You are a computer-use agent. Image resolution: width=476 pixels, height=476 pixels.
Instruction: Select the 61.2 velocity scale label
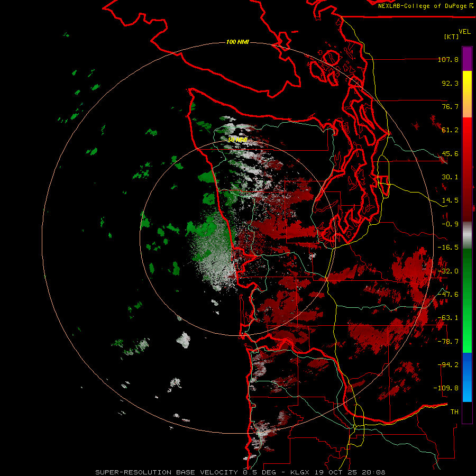(x=450, y=130)
